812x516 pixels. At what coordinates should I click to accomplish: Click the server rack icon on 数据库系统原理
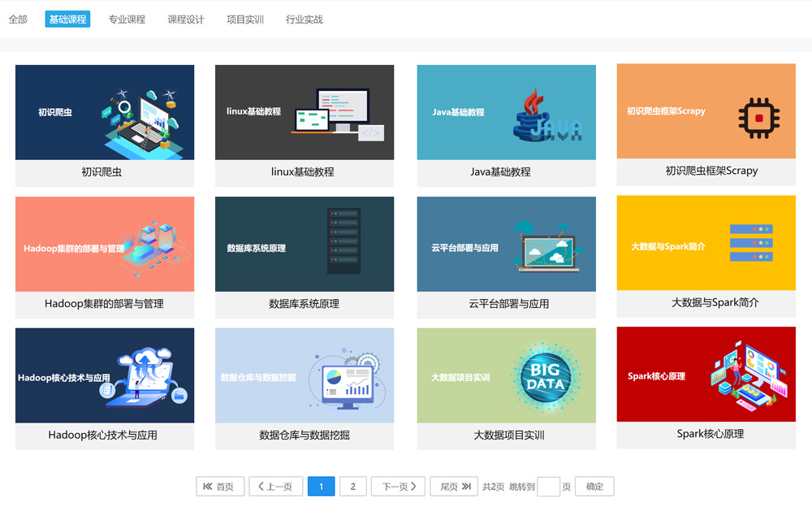tap(342, 241)
